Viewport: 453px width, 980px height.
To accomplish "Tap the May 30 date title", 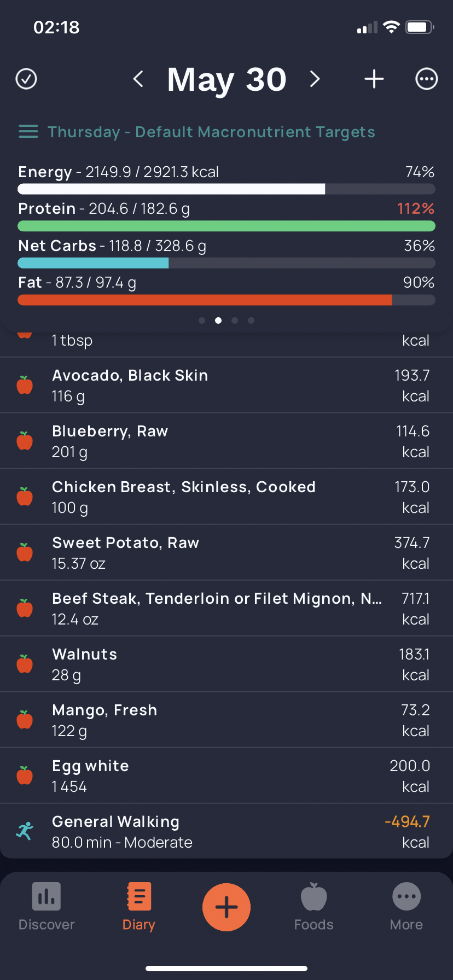I will point(226,79).
